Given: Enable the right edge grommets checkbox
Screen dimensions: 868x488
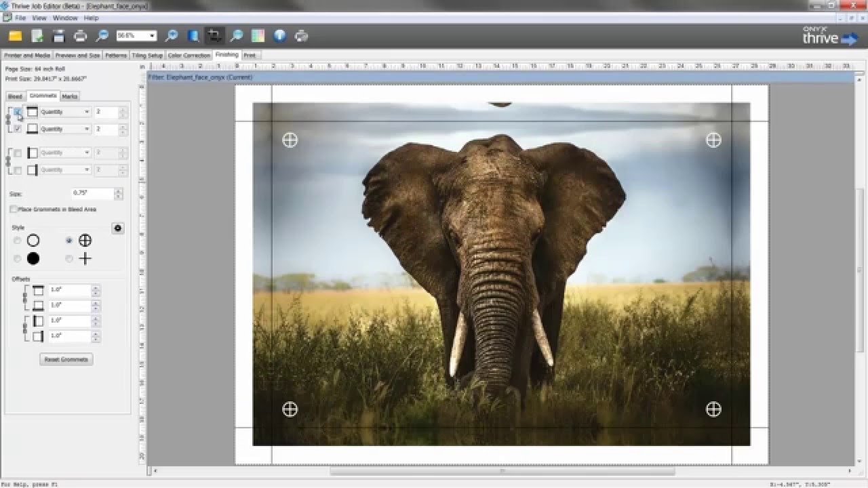Looking at the screenshot, I should pyautogui.click(x=18, y=170).
